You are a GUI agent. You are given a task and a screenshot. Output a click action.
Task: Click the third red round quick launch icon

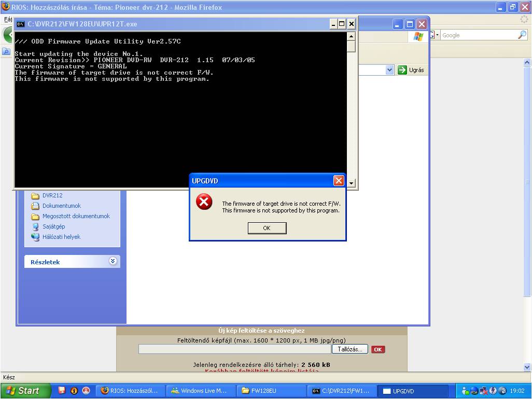coord(86,391)
